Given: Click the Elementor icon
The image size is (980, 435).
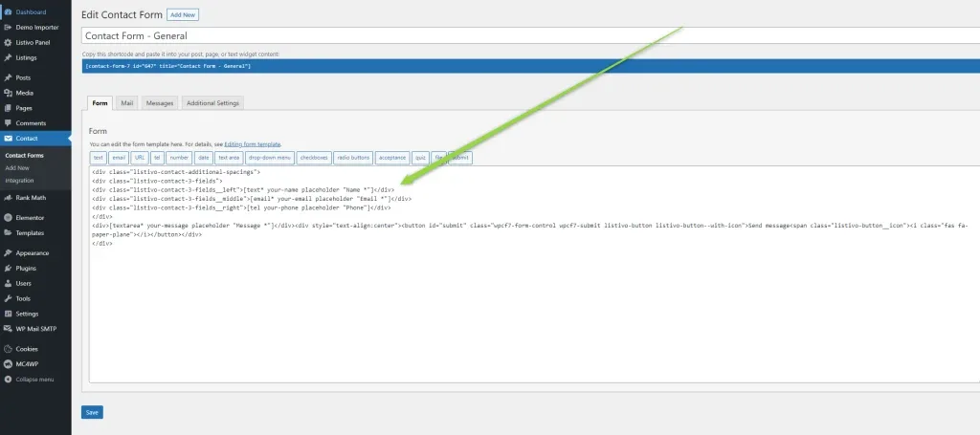Looking at the screenshot, I should pos(8,218).
